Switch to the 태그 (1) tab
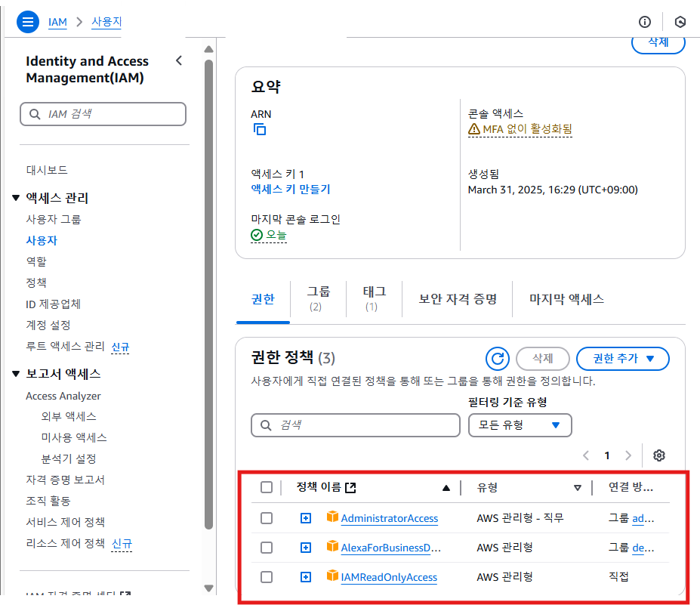This screenshot has width=700, height=605. click(374, 298)
